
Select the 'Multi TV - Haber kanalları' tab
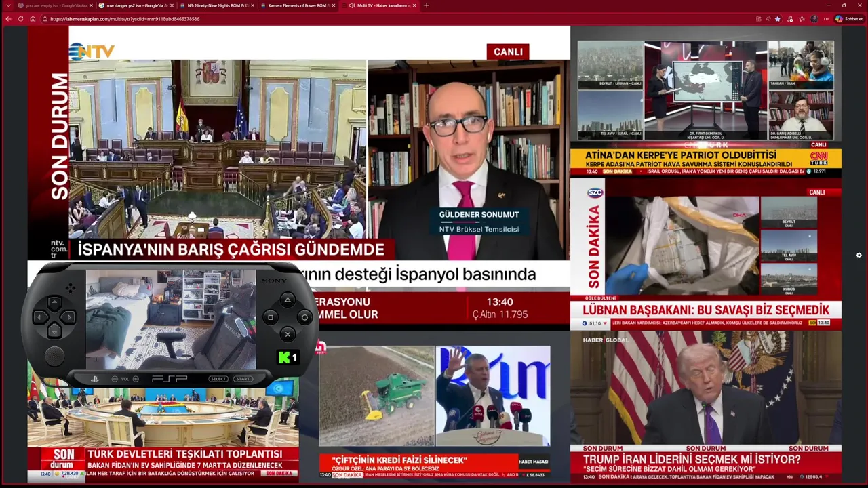coord(379,5)
